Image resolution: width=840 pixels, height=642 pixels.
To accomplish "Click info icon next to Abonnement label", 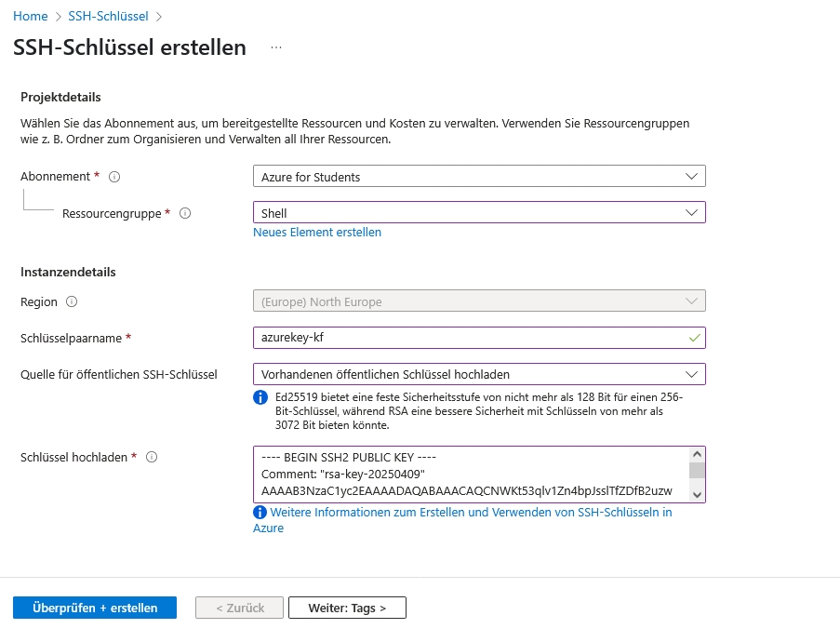I will [x=115, y=177].
